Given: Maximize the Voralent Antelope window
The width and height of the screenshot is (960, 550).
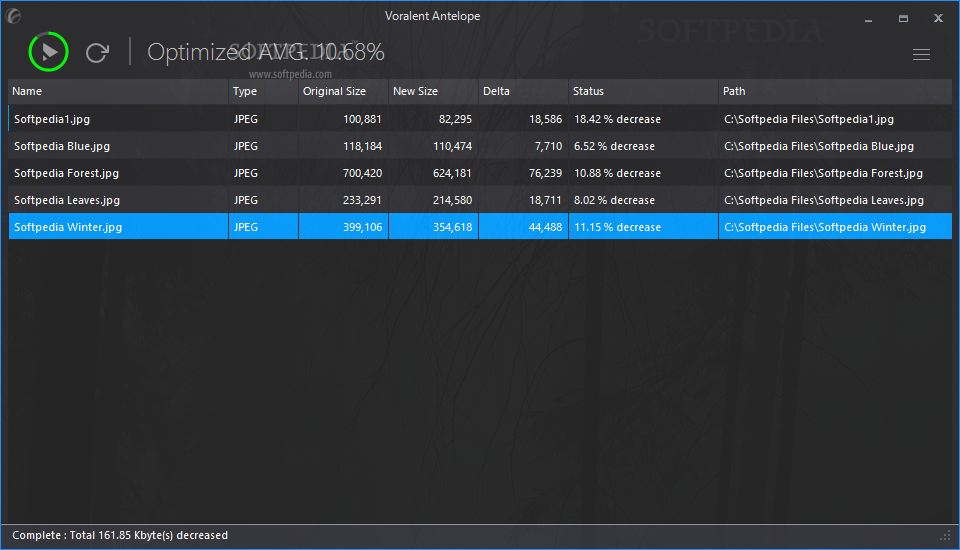Looking at the screenshot, I should [903, 19].
